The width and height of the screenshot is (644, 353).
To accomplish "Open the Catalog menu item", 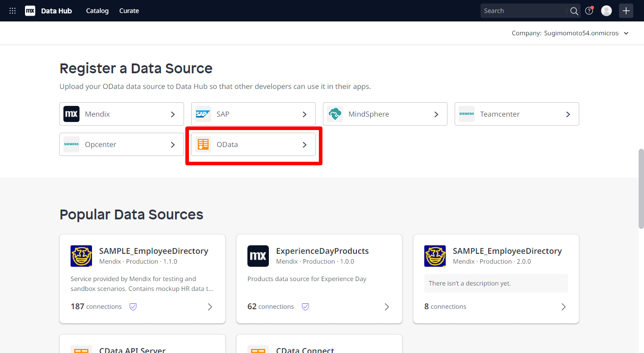I will pyautogui.click(x=97, y=11).
